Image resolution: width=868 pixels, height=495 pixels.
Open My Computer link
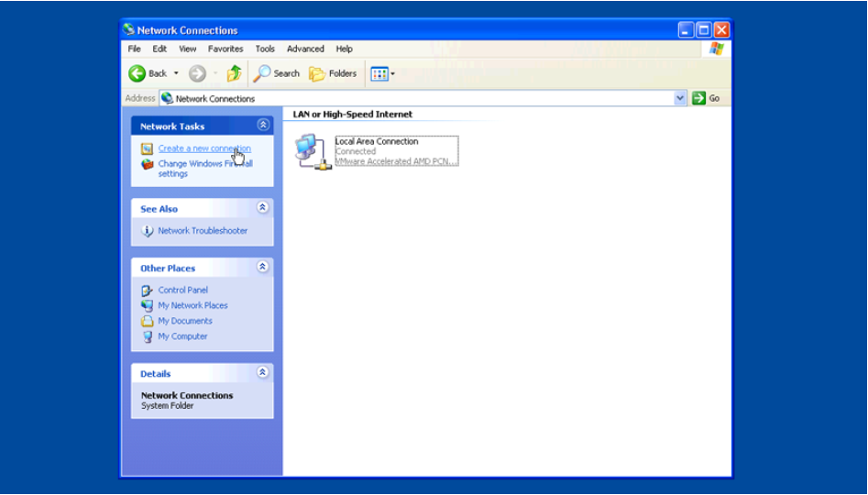click(x=182, y=336)
